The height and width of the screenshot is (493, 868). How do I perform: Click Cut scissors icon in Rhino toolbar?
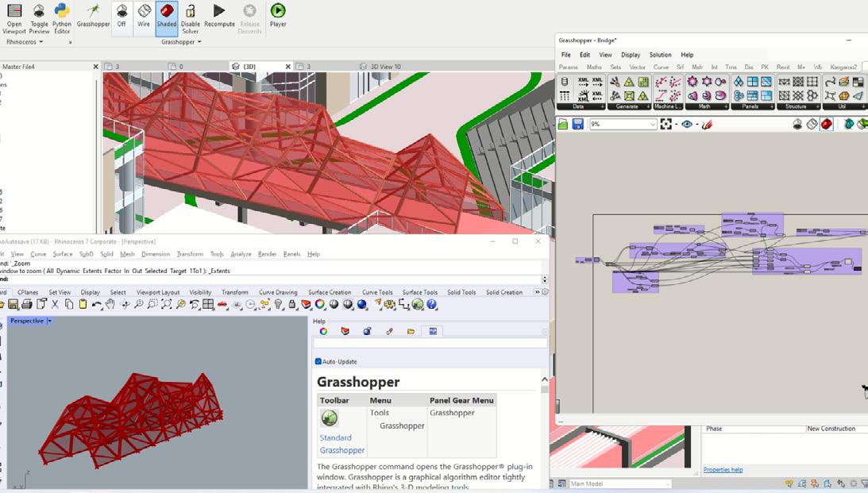coord(55,304)
